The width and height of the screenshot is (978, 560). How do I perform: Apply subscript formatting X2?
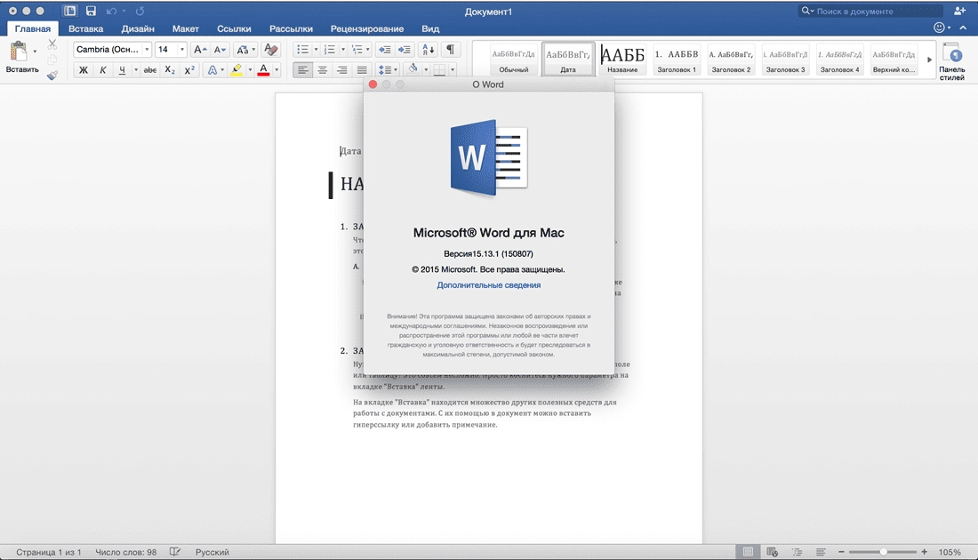pos(170,70)
